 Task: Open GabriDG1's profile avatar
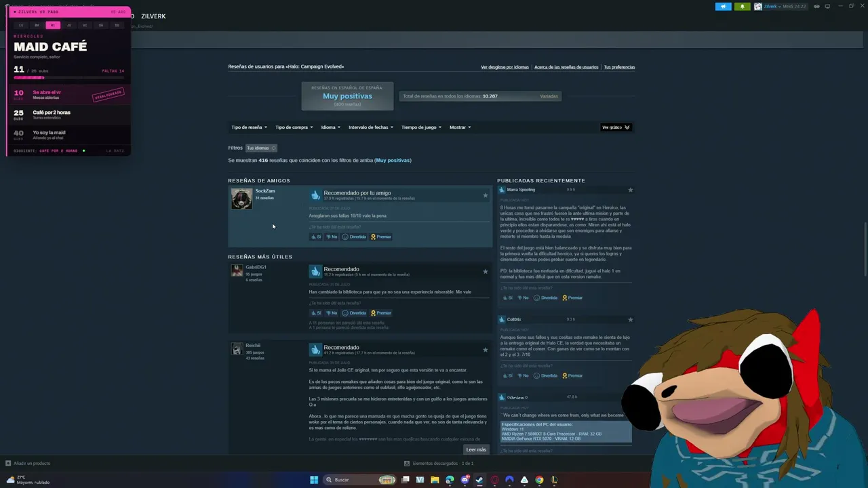(x=237, y=270)
